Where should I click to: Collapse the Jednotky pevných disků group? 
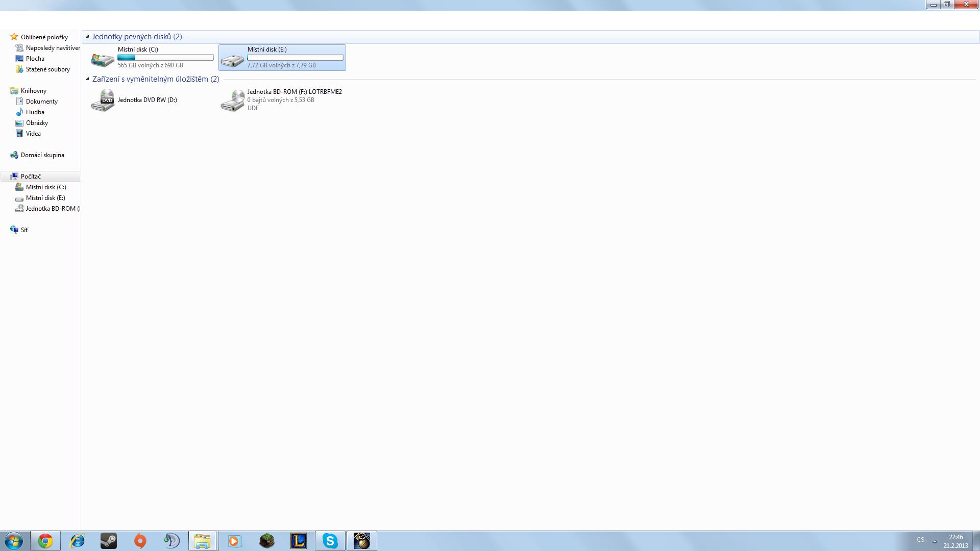pyautogui.click(x=87, y=37)
